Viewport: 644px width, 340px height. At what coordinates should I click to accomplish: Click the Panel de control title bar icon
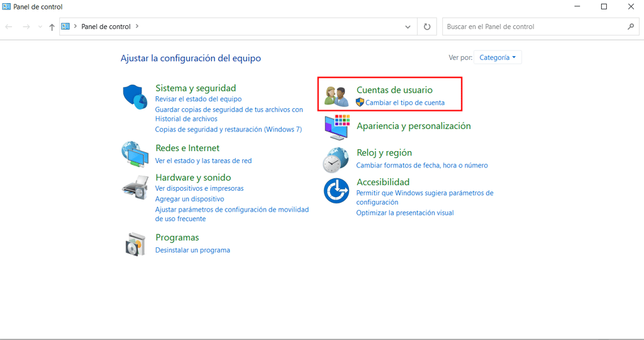click(6, 6)
